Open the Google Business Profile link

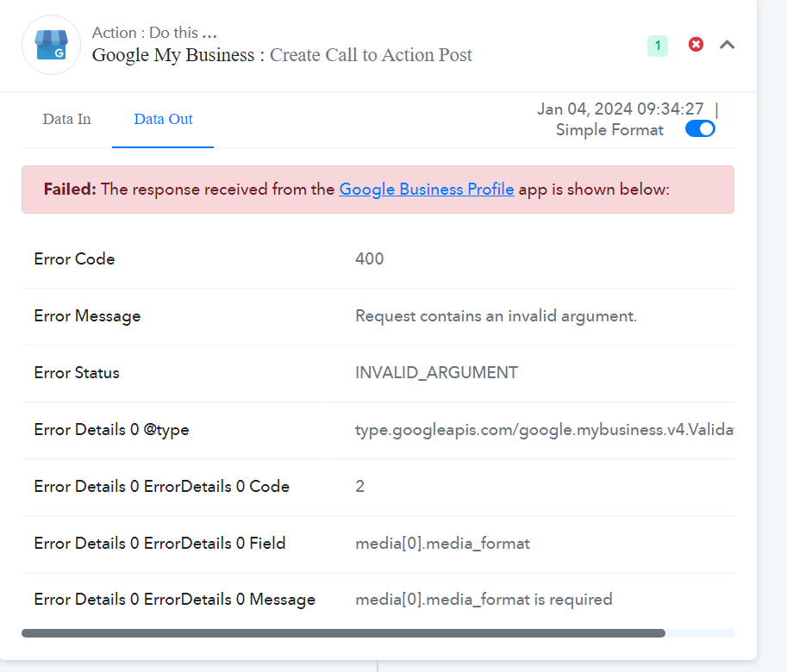coord(427,189)
